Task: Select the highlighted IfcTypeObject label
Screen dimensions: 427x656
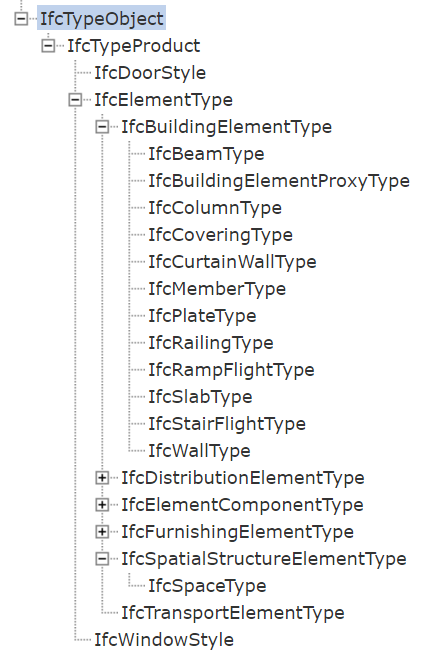Action: pos(102,18)
